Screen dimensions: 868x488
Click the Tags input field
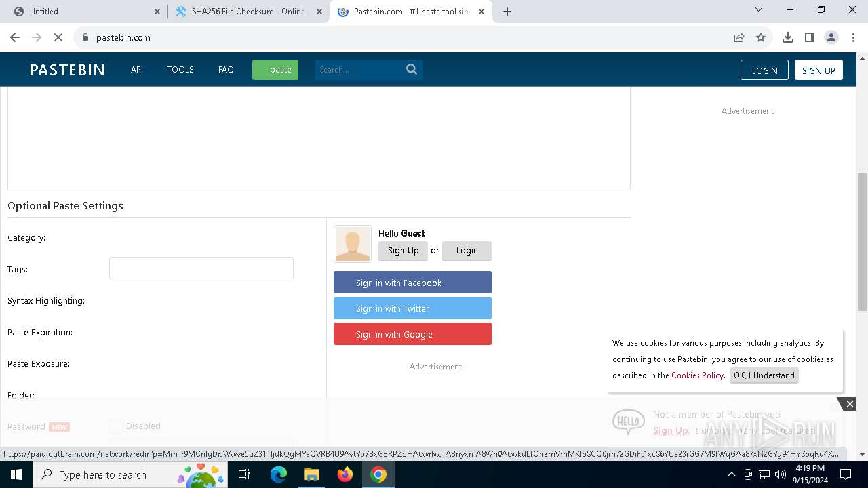tap(201, 268)
